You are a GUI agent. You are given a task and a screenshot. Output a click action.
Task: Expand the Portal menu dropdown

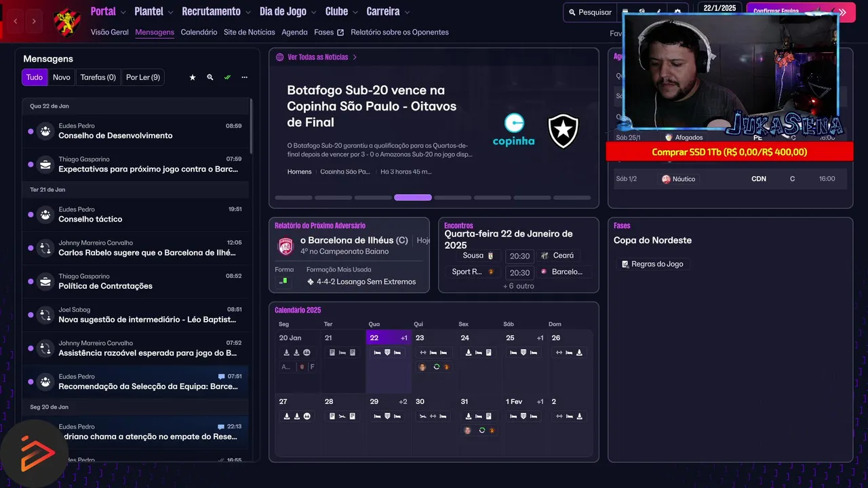[108, 12]
